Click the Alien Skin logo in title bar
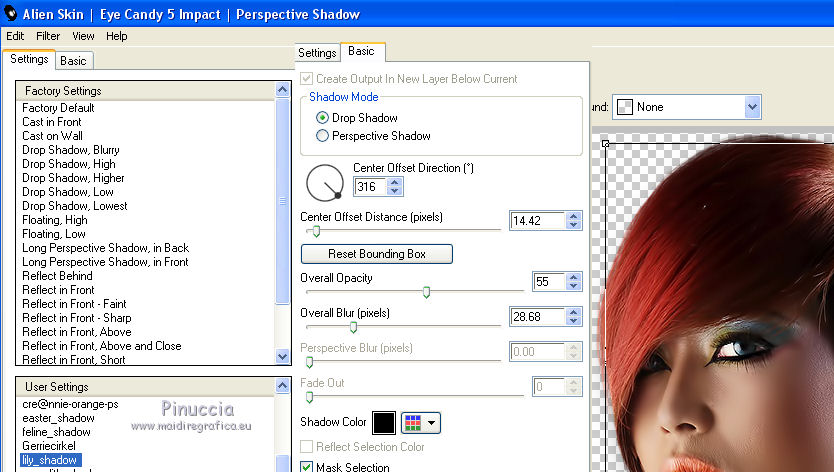 (x=10, y=13)
